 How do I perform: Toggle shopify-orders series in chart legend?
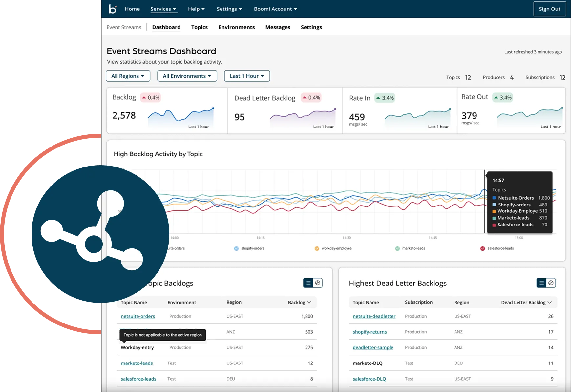(x=249, y=248)
